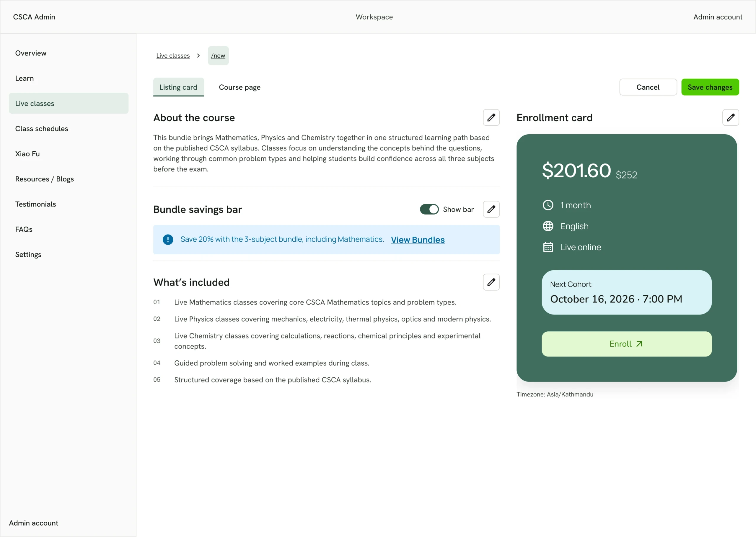
Task: Click the clock icon next to 1 month
Action: click(548, 205)
